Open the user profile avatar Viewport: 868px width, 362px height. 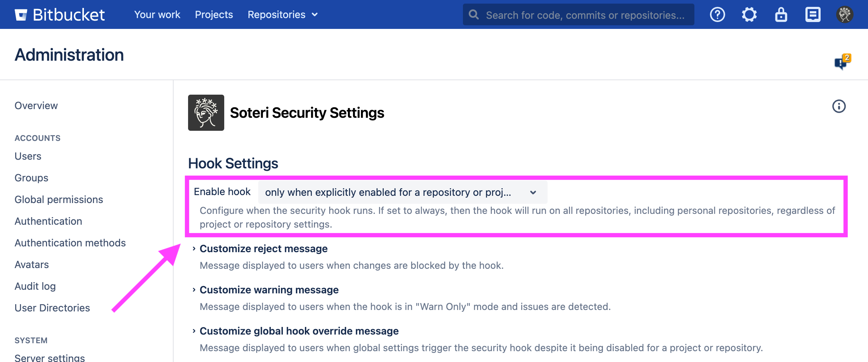click(844, 15)
